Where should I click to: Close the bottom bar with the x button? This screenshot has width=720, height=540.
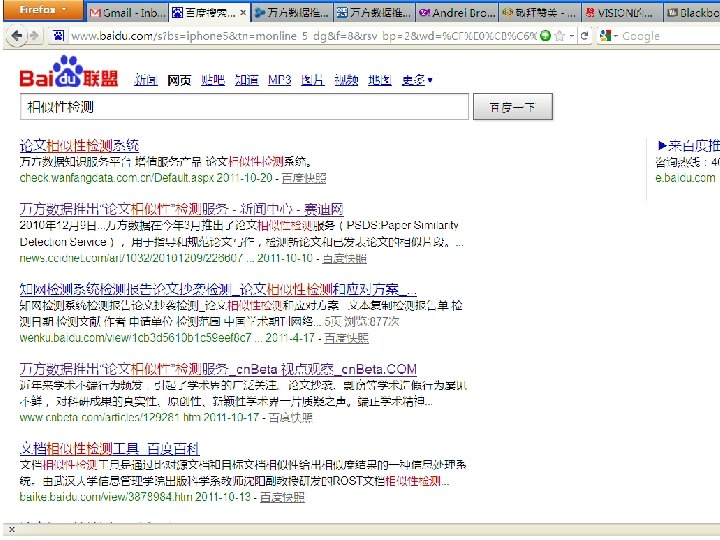[x=12, y=530]
